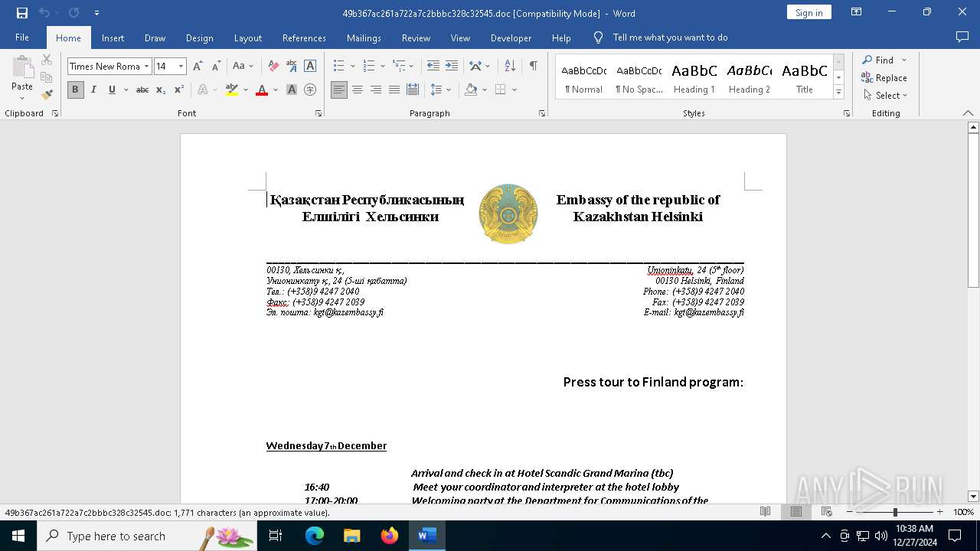The height and width of the screenshot is (551, 980).
Task: Apply subscript formatting
Action: (x=161, y=90)
